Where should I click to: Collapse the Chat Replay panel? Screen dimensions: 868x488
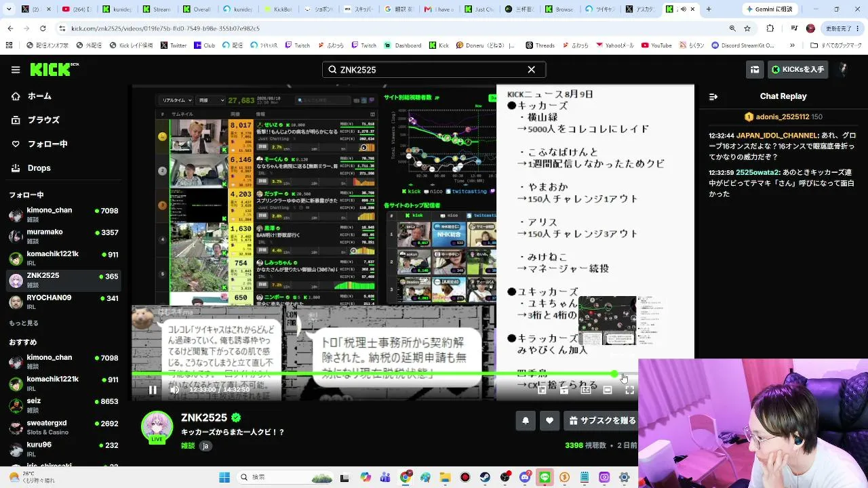pyautogui.click(x=713, y=97)
